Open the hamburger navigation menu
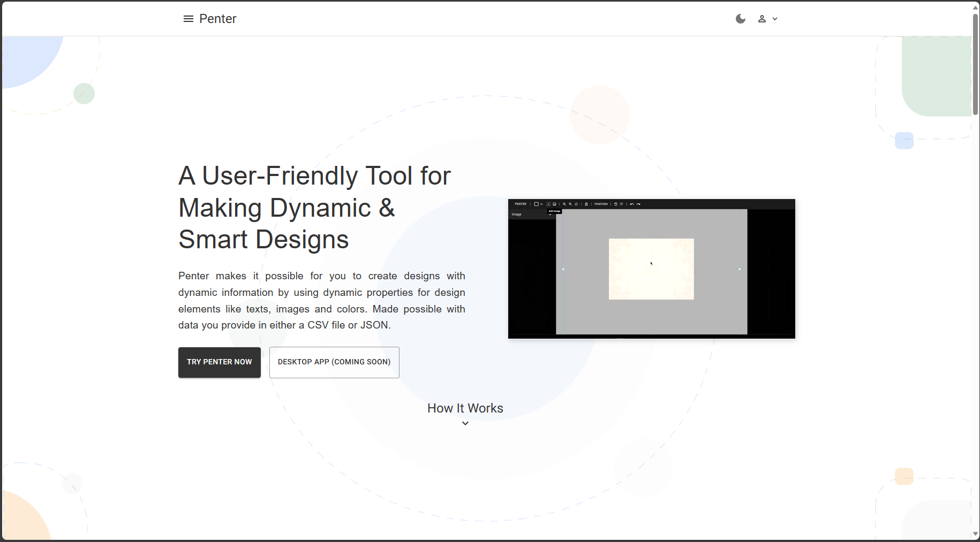Image resolution: width=980 pixels, height=542 pixels. [x=188, y=19]
